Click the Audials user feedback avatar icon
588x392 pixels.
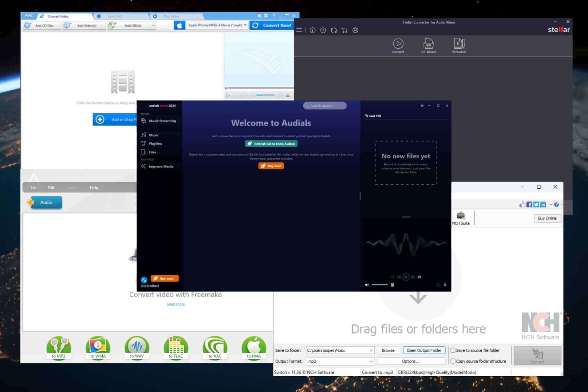pyautogui.click(x=144, y=280)
